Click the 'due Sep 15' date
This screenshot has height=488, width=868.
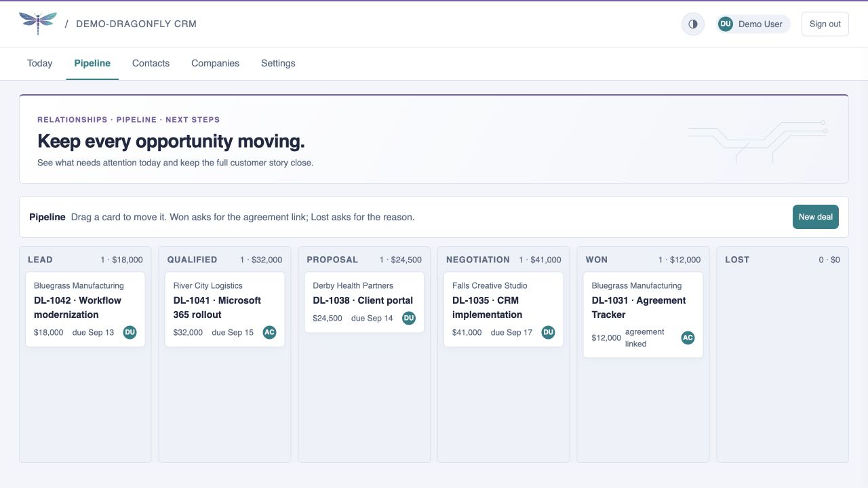pos(233,332)
